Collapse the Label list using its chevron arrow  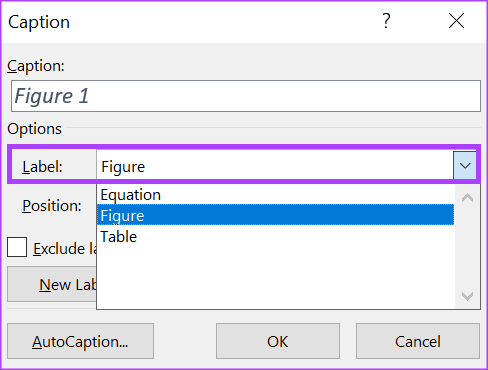click(465, 165)
